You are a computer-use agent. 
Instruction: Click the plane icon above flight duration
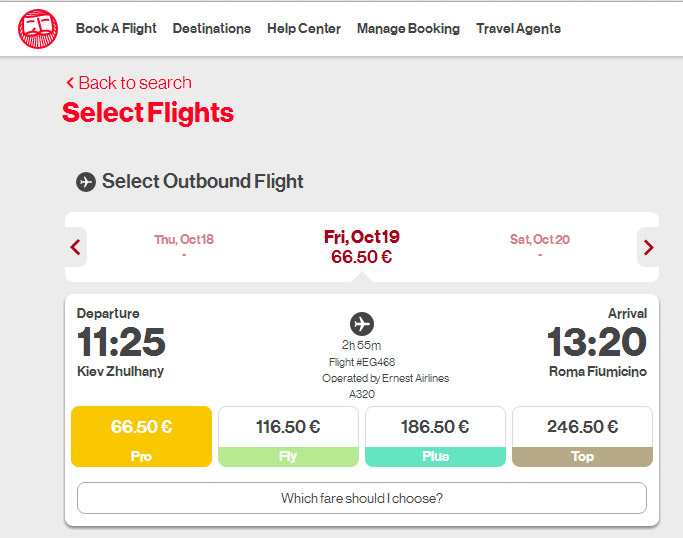coord(362,324)
